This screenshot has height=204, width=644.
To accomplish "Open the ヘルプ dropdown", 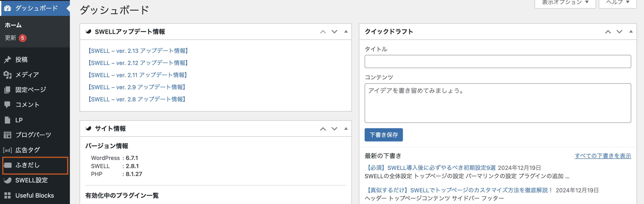I will pyautogui.click(x=618, y=3).
